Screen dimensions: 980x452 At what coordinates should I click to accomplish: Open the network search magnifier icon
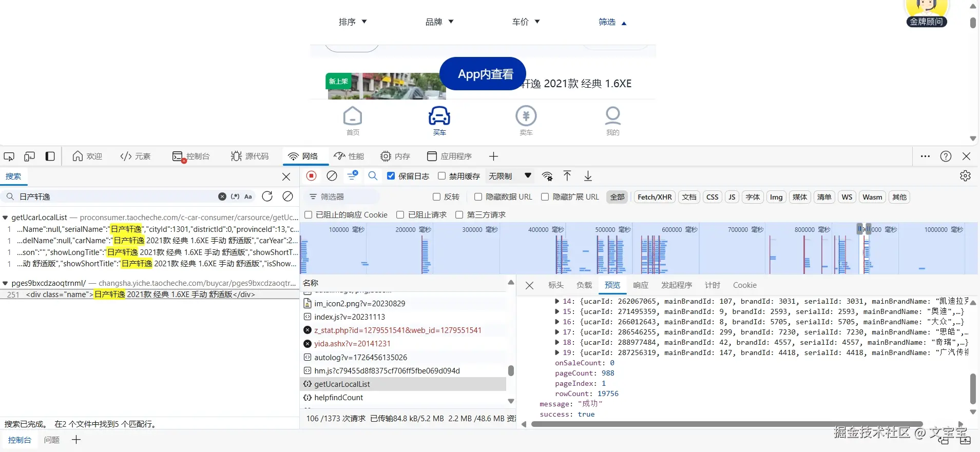pos(373,176)
